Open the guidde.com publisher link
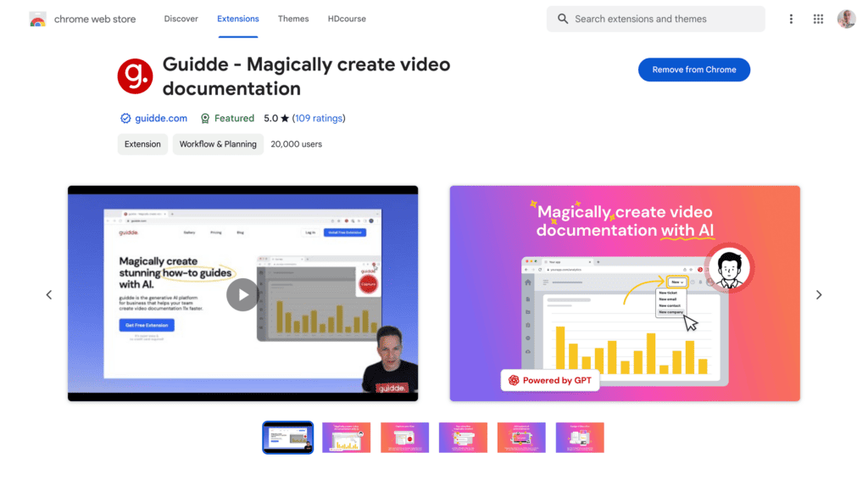 point(161,118)
